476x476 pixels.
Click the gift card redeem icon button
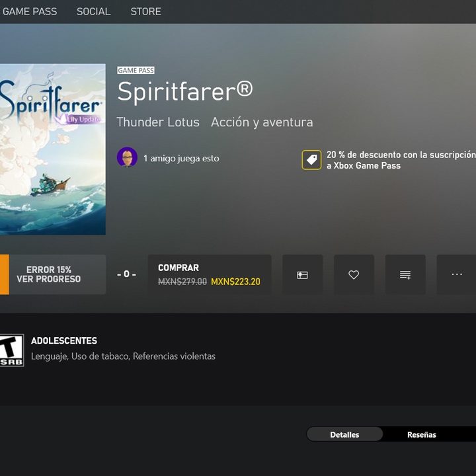tap(302, 274)
